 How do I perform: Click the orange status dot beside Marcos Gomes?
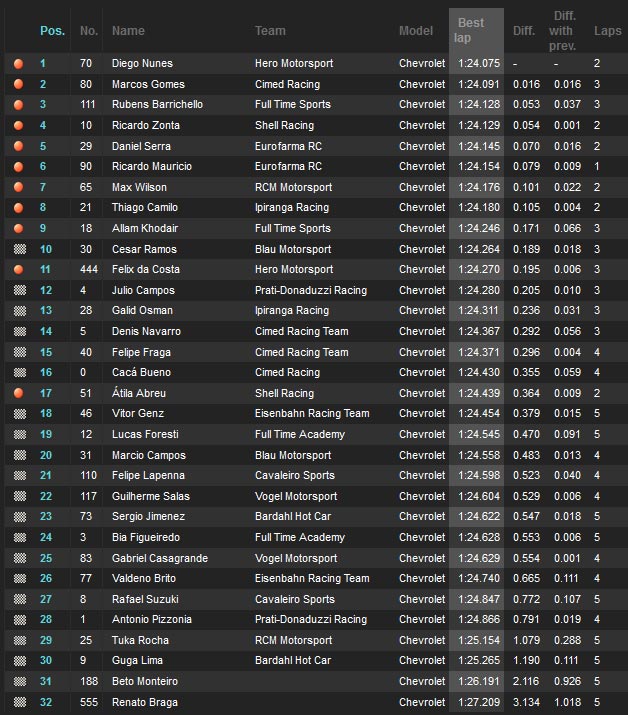pos(19,84)
